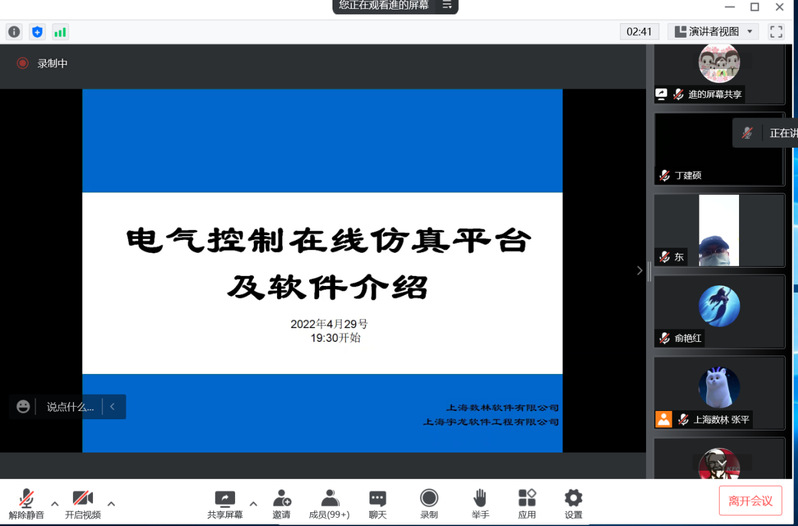The height and width of the screenshot is (526, 798).
Task: Click the blue security shield icon
Action: click(x=37, y=32)
